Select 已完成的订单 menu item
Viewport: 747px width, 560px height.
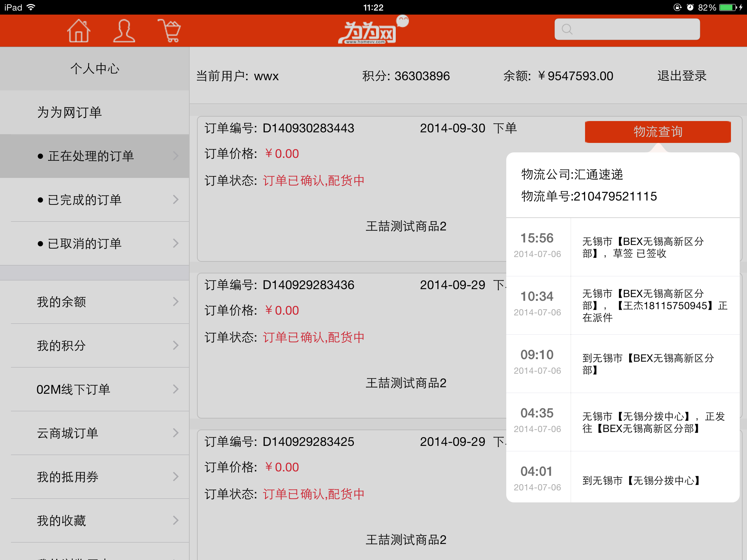tap(94, 200)
